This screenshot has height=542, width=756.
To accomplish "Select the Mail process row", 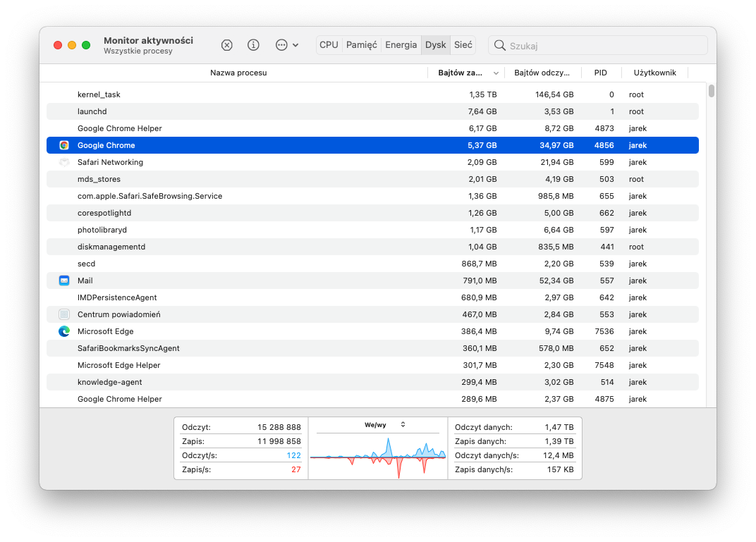I will point(372,281).
